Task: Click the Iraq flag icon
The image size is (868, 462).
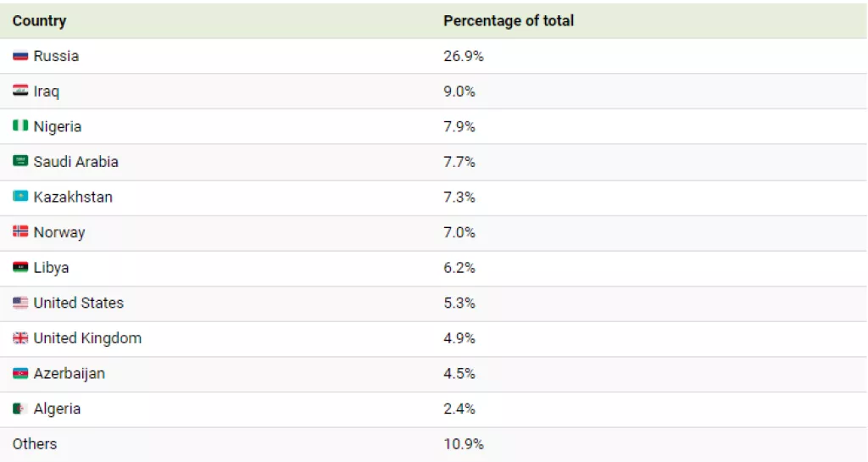Action: coord(20,91)
